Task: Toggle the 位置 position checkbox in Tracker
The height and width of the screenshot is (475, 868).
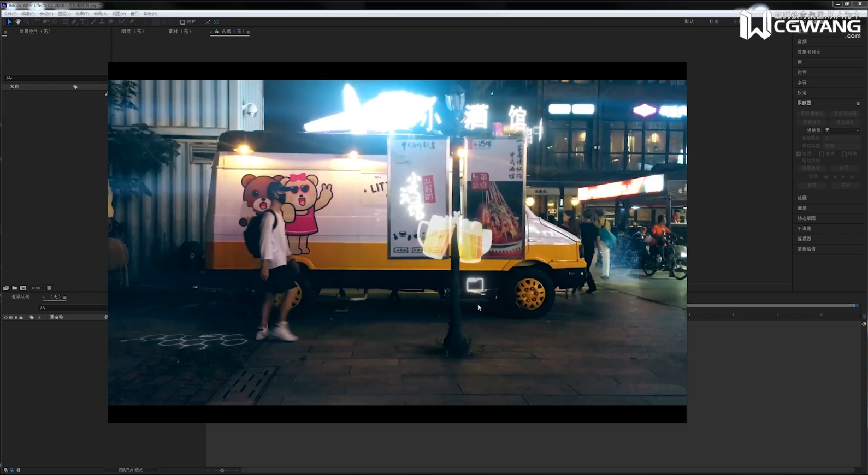Action: point(798,154)
